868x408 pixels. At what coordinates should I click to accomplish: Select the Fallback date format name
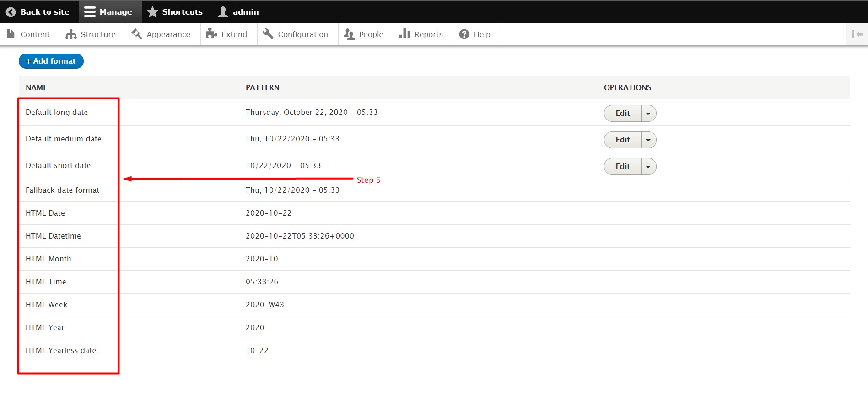(62, 190)
